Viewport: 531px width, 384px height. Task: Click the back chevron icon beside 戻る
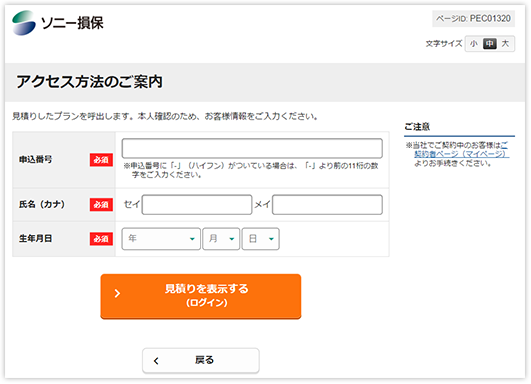coord(156,361)
